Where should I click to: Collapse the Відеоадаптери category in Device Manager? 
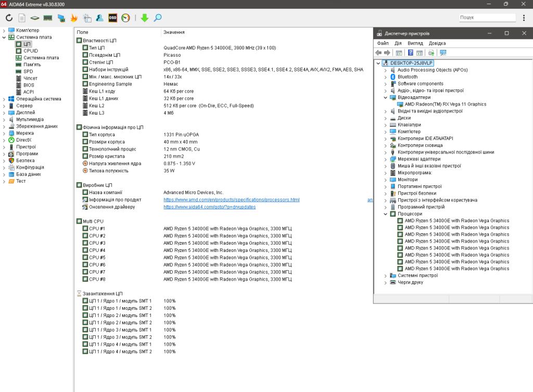[x=386, y=97]
